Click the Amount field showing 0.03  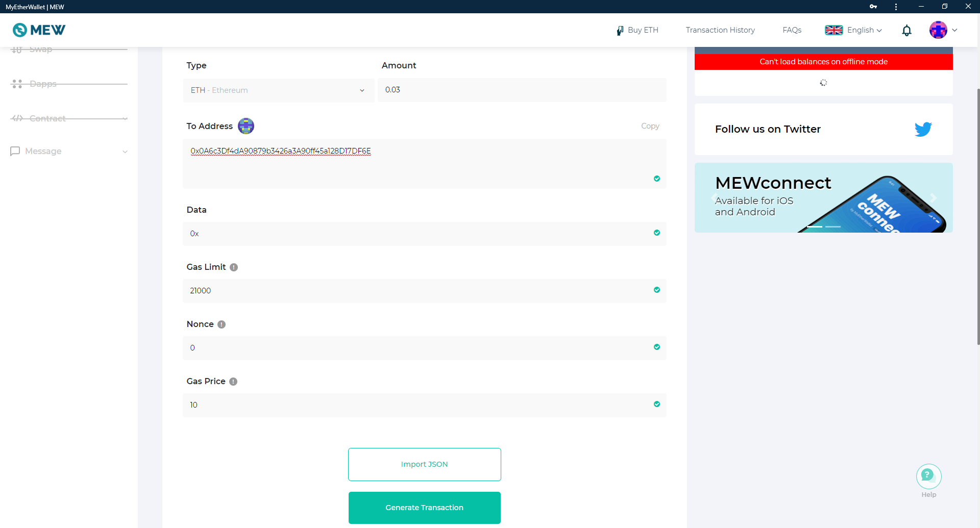[x=522, y=90]
